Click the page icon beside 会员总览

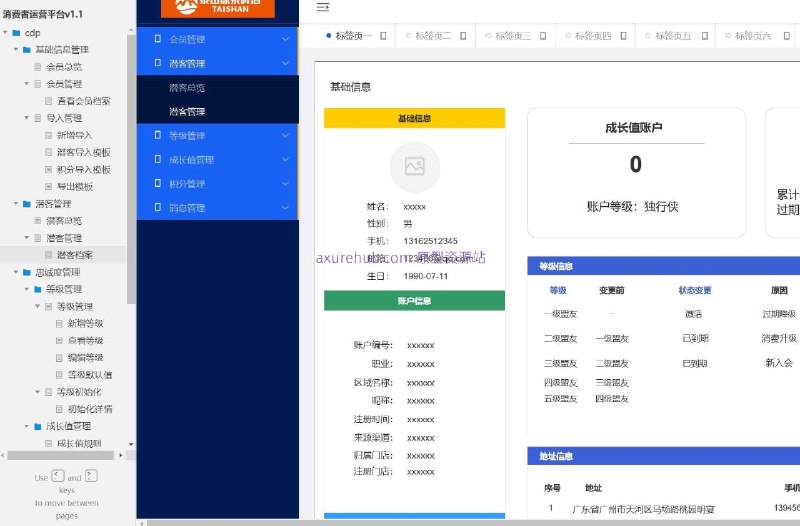click(38, 67)
